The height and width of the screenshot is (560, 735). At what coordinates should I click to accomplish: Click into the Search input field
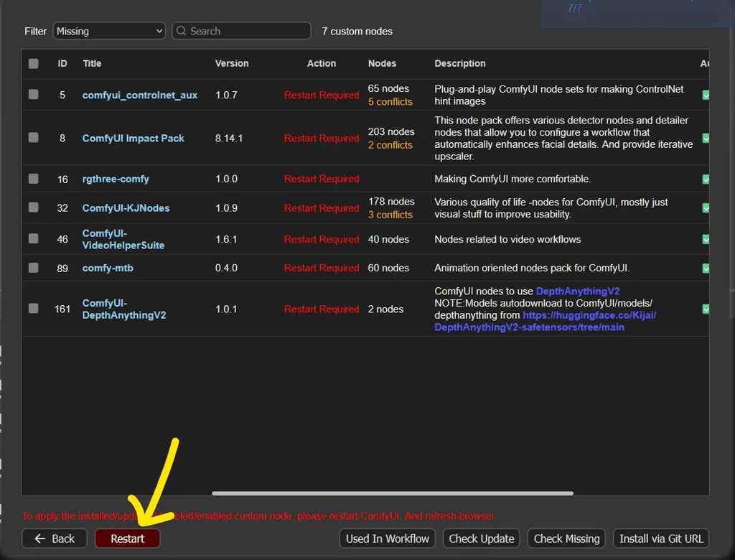click(x=244, y=31)
